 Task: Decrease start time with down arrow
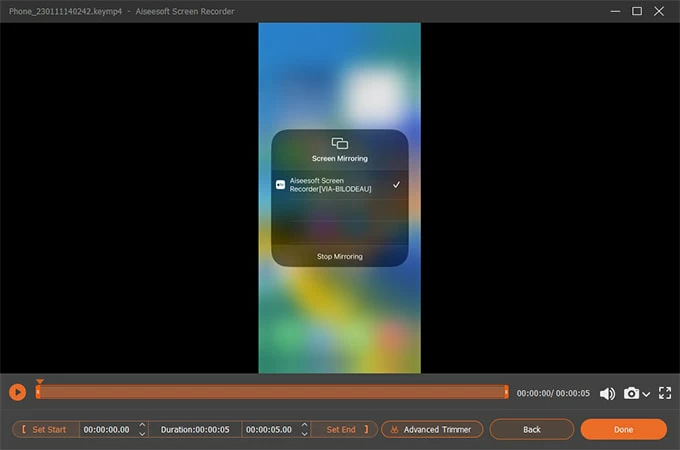click(142, 434)
